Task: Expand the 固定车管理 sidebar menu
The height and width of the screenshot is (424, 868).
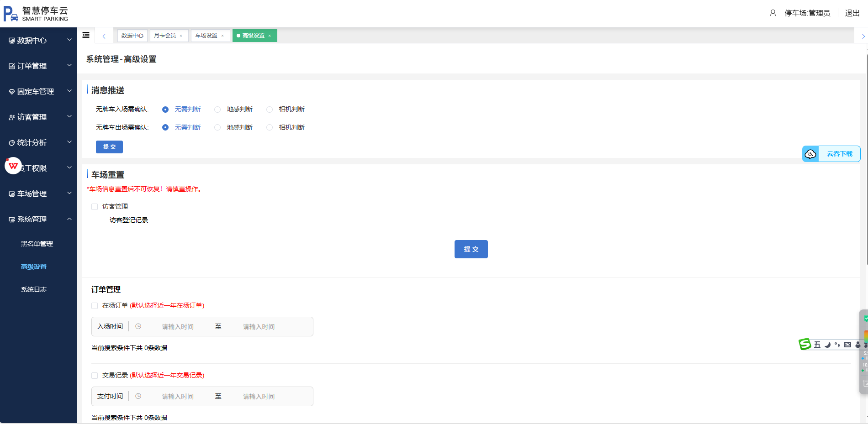Action: pos(38,92)
